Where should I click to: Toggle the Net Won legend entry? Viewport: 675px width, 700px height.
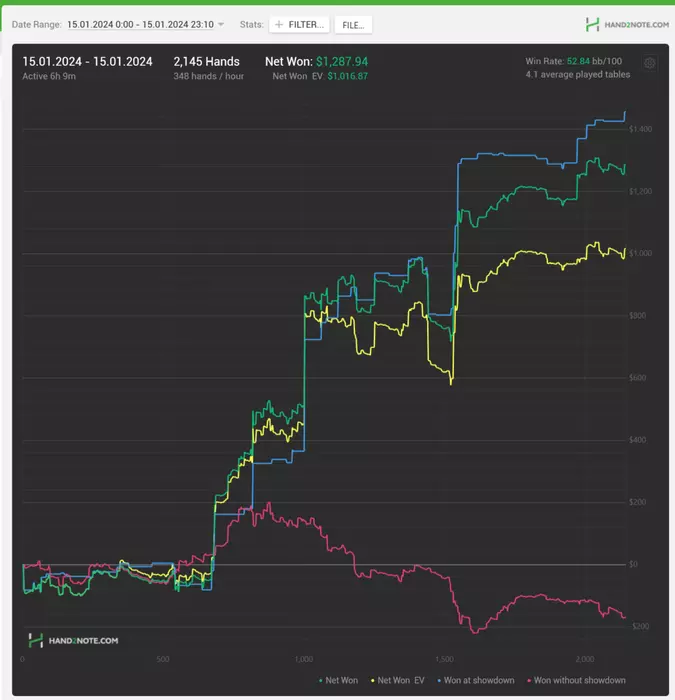point(338,680)
